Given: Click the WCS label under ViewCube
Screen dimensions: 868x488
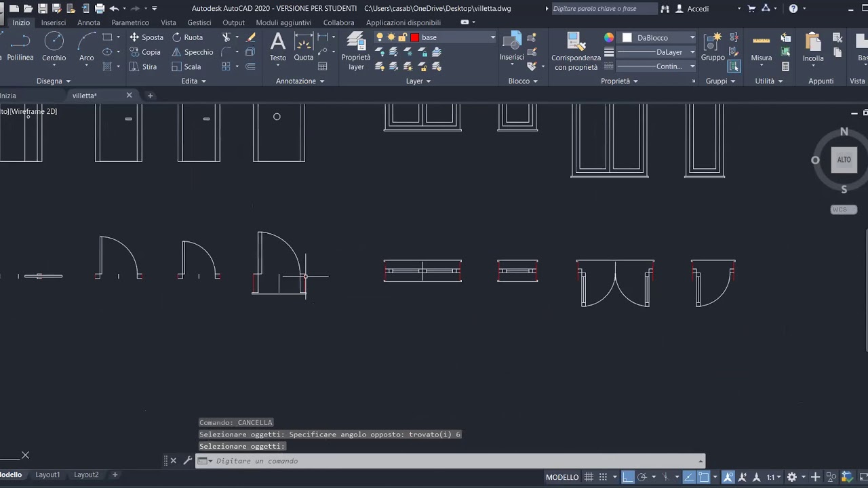Looking at the screenshot, I should (840, 209).
